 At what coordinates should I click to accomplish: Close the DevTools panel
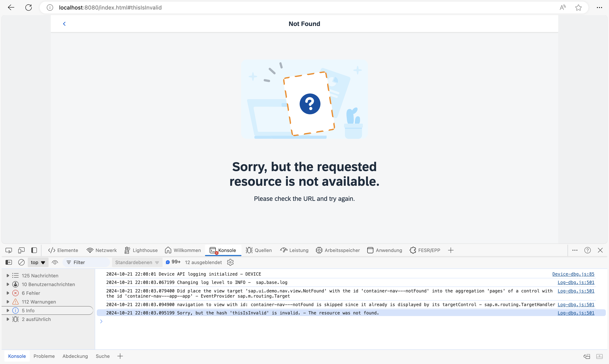pos(600,250)
